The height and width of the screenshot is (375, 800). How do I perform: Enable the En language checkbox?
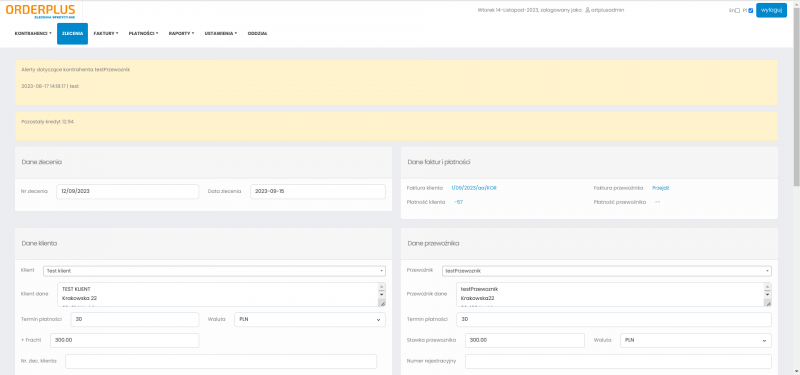tap(737, 11)
